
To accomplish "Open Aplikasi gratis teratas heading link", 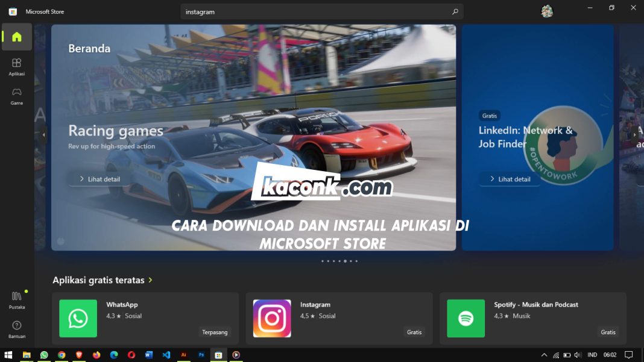I will pos(98,280).
